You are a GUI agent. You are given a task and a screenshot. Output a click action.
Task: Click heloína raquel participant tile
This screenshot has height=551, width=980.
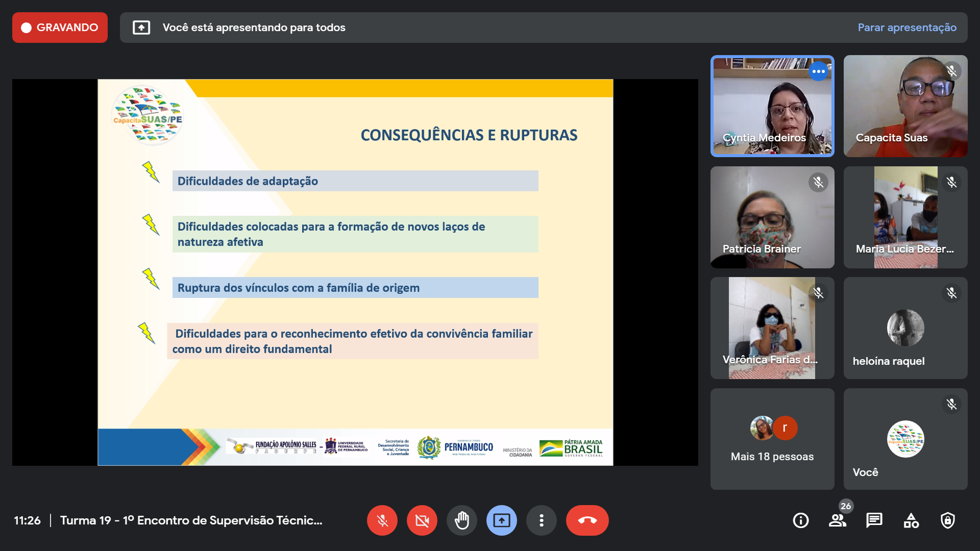coord(905,328)
